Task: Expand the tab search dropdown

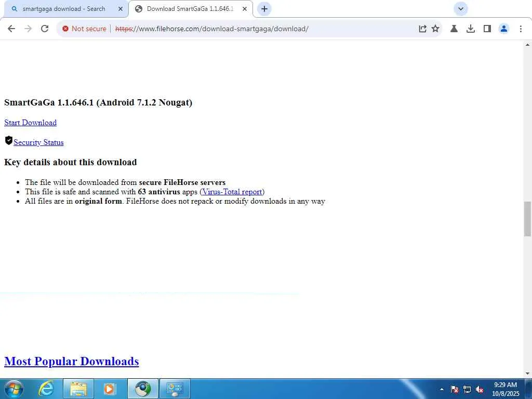Action: tap(461, 9)
